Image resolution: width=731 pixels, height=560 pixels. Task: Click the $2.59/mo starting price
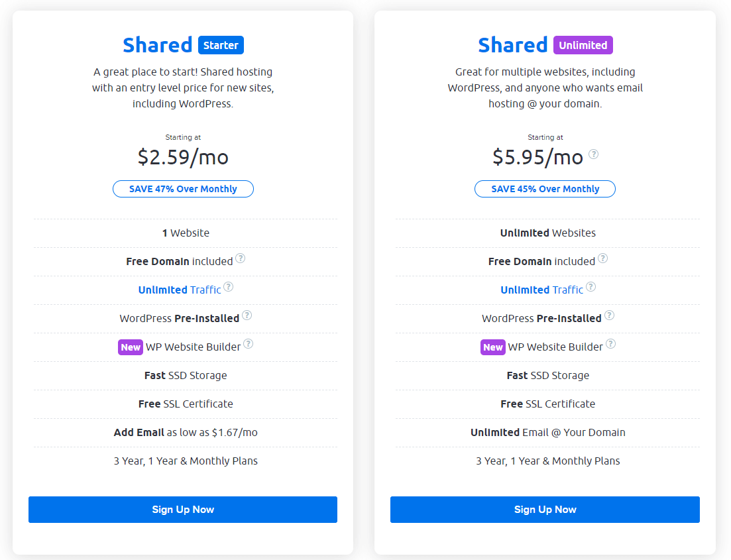pyautogui.click(x=183, y=157)
